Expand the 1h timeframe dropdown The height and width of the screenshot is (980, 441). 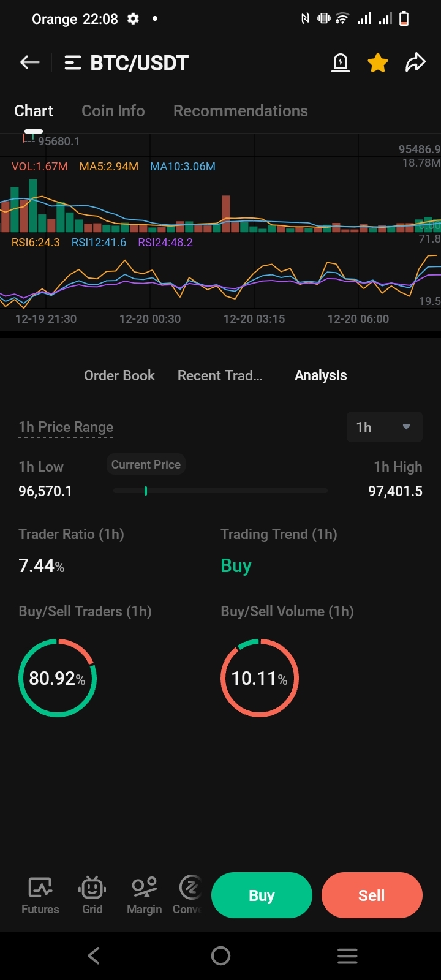[x=385, y=428]
